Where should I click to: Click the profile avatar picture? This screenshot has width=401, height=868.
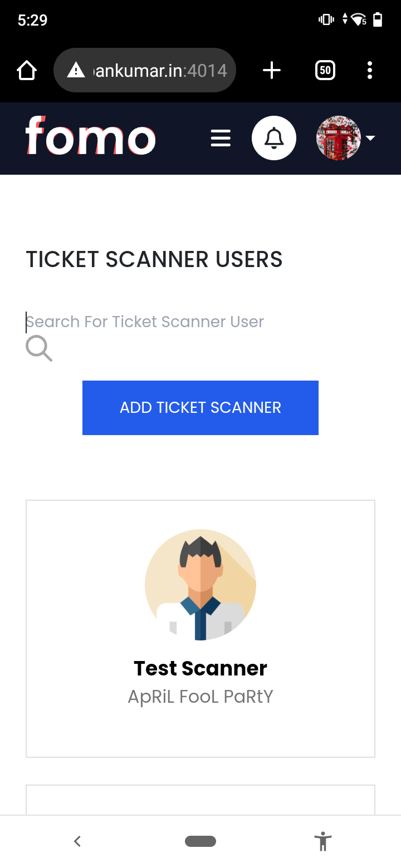(338, 138)
